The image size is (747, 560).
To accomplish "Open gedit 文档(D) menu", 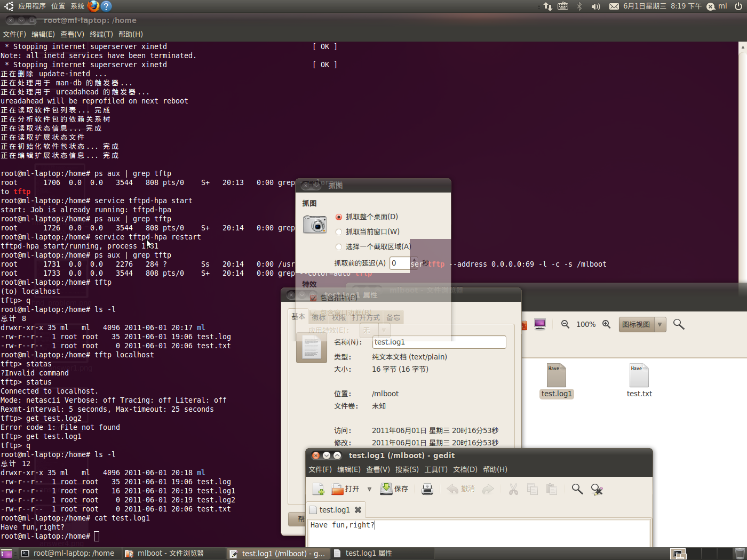I will click(x=465, y=469).
